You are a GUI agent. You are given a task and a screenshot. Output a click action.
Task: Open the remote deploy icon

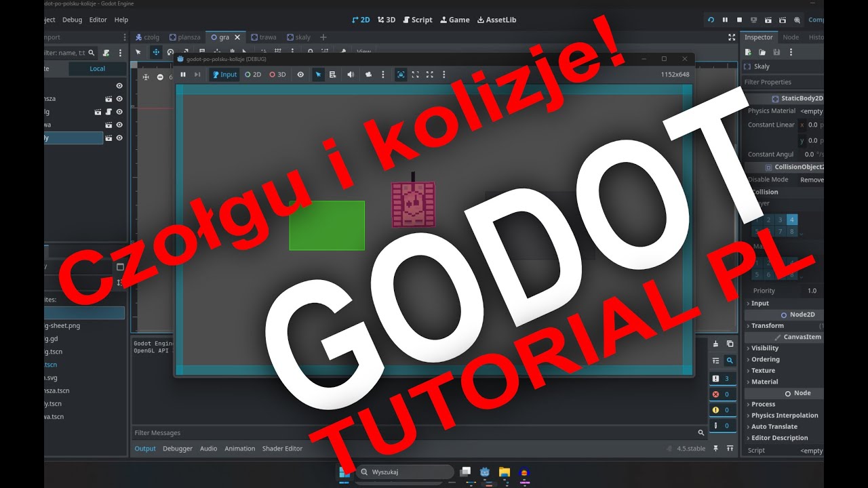pyautogui.click(x=753, y=20)
